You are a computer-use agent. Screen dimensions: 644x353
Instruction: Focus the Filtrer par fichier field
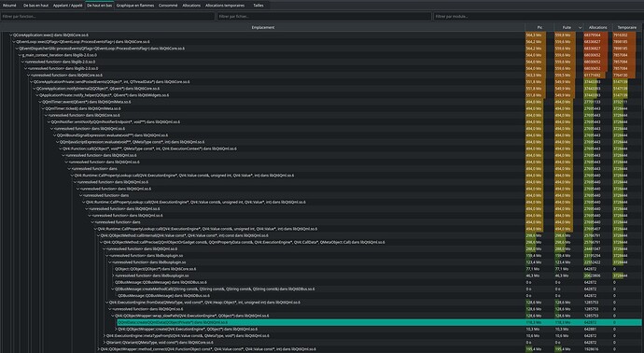pyautogui.click(x=325, y=17)
